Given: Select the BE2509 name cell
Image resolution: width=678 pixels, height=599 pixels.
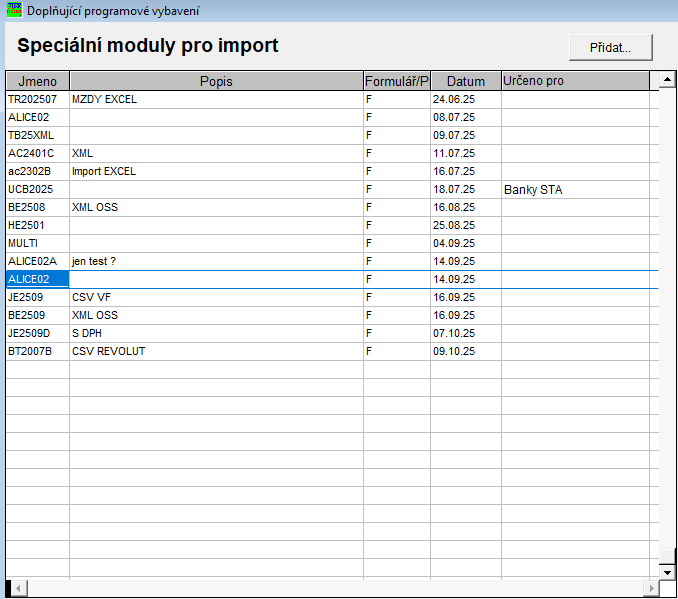Looking at the screenshot, I should pyautogui.click(x=38, y=316).
